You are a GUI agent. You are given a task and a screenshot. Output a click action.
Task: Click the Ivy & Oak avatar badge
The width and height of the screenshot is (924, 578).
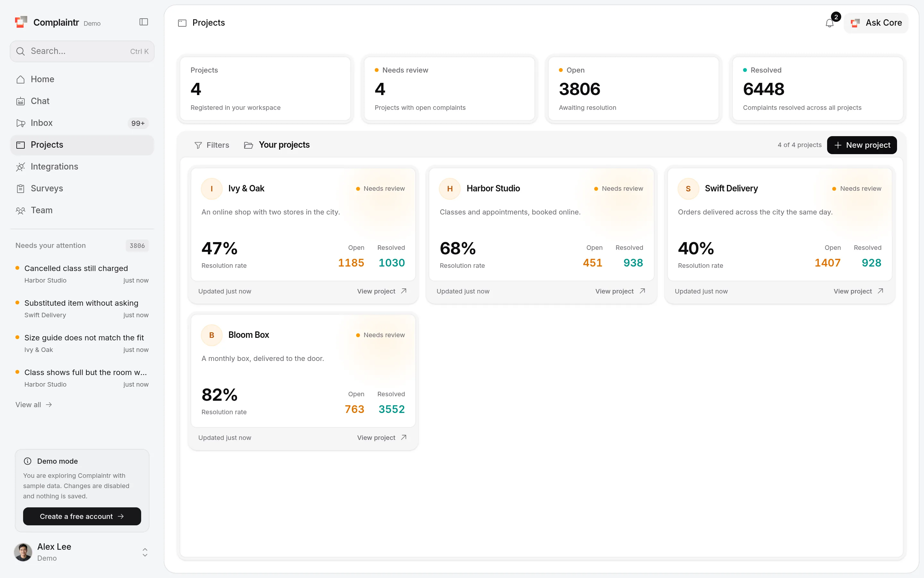coord(211,188)
